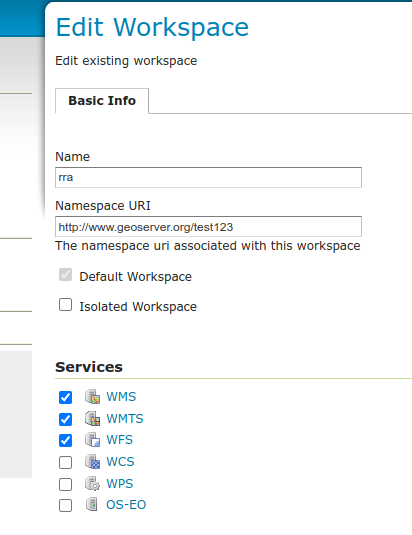Click the WFS service icon
Viewport: 412px width, 535px height.
point(92,440)
